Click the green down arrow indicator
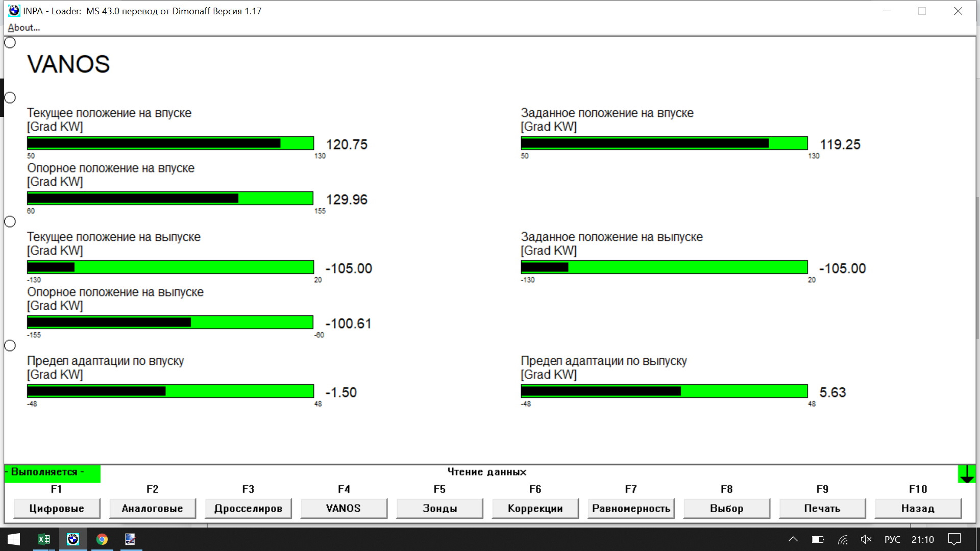The image size is (980, 551). point(967,474)
